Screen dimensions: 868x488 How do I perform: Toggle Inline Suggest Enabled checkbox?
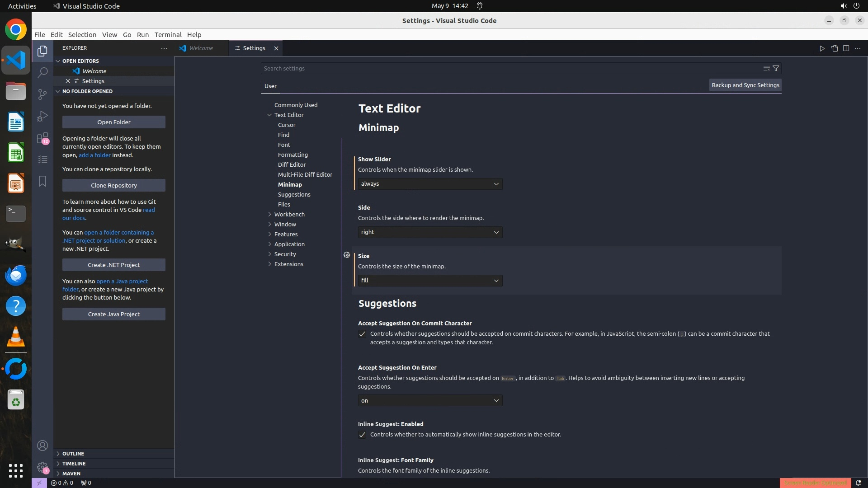pos(362,435)
